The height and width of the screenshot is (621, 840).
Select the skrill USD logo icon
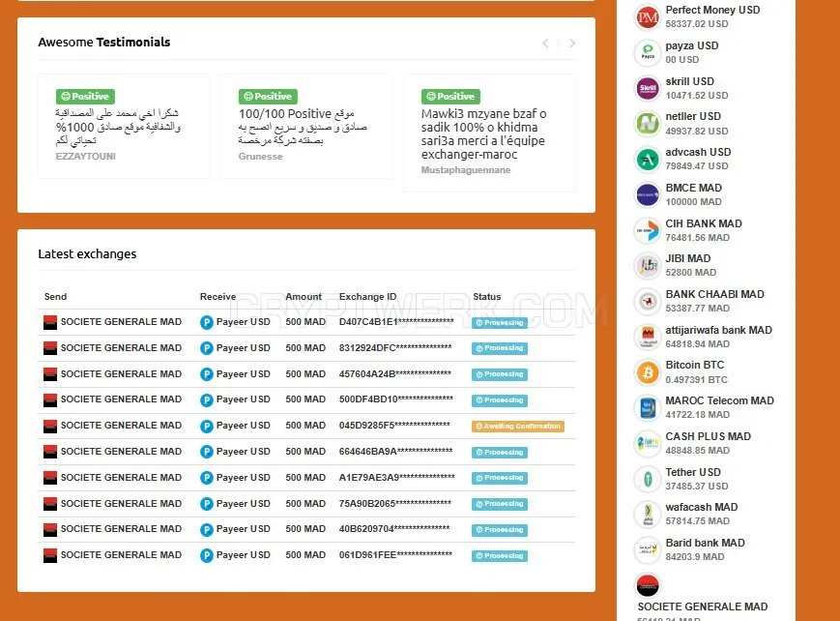(x=648, y=88)
